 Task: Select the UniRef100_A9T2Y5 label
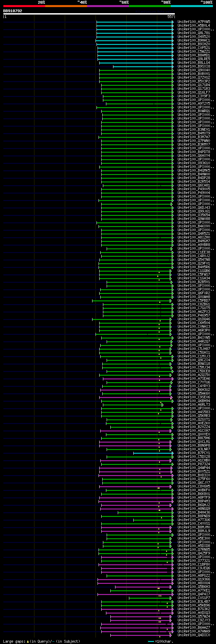pyautogui.click(x=194, y=103)
